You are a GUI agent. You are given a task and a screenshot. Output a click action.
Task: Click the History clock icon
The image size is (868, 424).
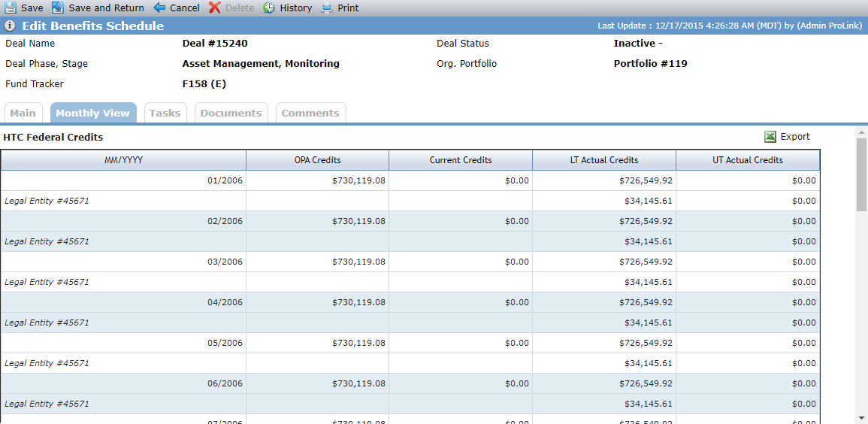269,8
